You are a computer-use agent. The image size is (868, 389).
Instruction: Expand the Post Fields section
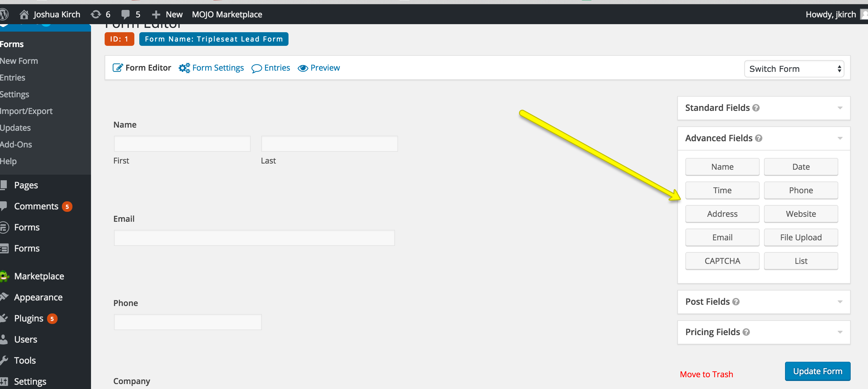coord(840,302)
